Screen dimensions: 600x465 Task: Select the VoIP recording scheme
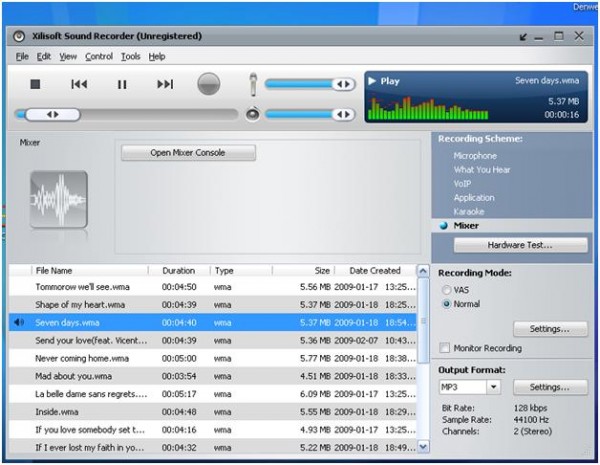(462, 184)
